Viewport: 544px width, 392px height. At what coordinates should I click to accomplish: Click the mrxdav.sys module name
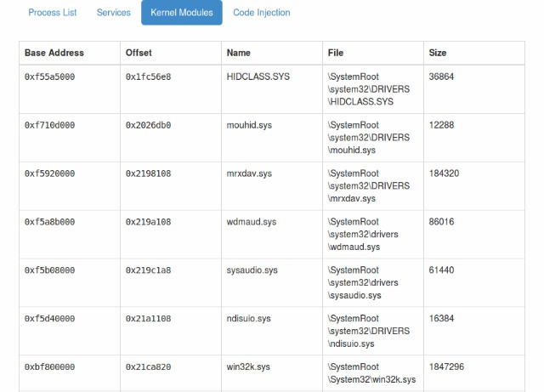249,173
